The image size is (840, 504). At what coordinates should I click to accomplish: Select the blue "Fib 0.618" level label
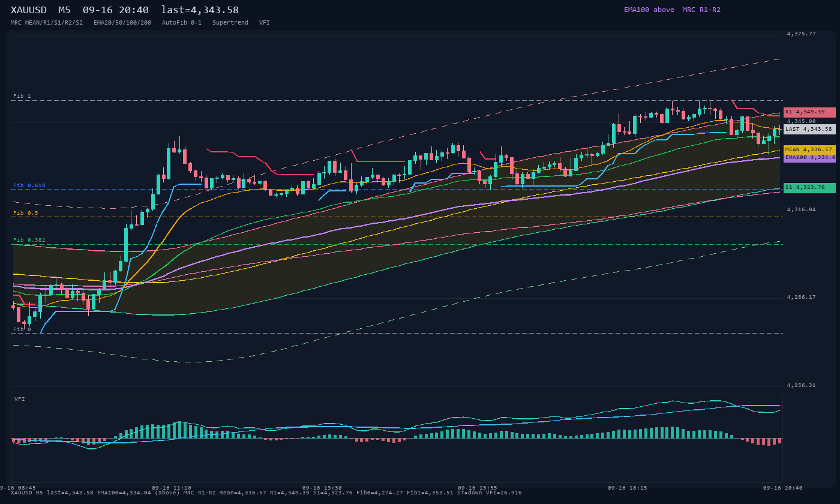[x=29, y=185]
